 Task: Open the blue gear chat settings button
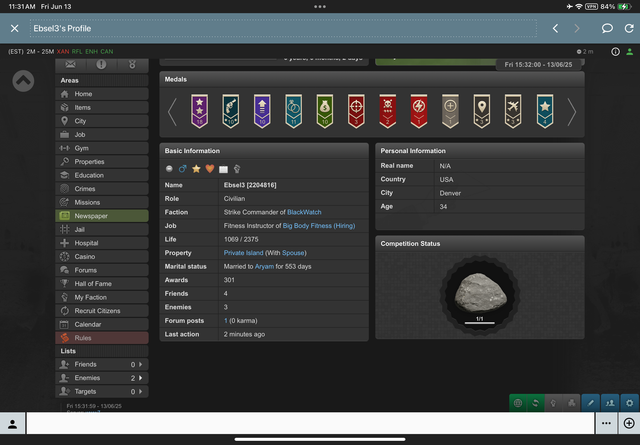point(629,403)
